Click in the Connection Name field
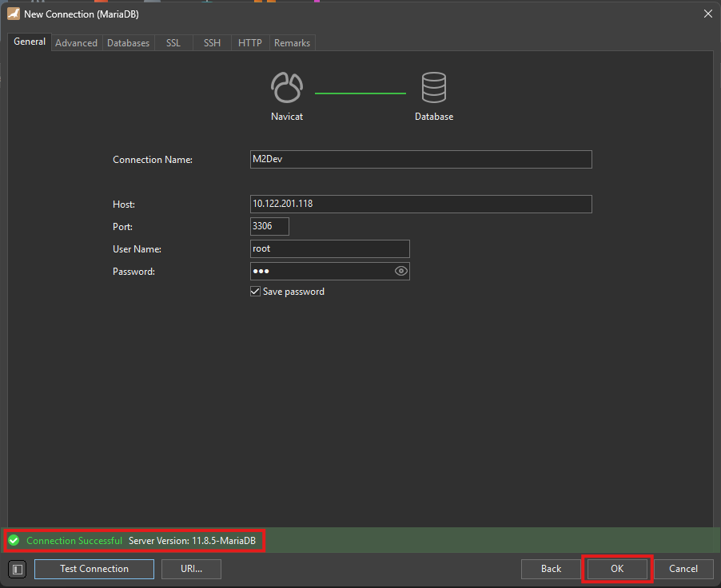Viewport: 721px width, 588px height. pyautogui.click(x=420, y=159)
